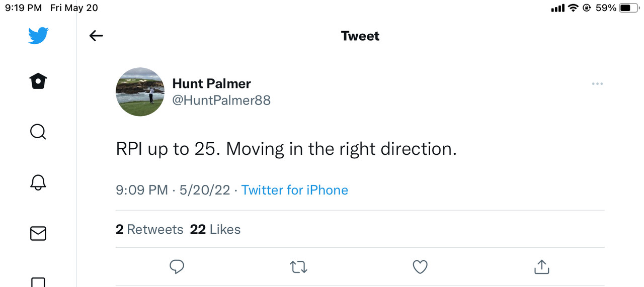The height and width of the screenshot is (287, 644).
Task: Click the Twitter for iPhone link
Action: coord(295,190)
